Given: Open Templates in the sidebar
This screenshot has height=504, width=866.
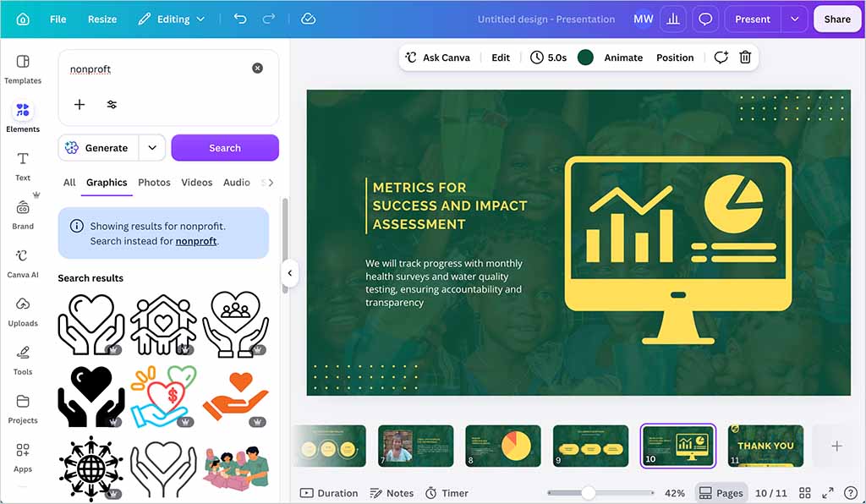Looking at the screenshot, I should tap(23, 69).
